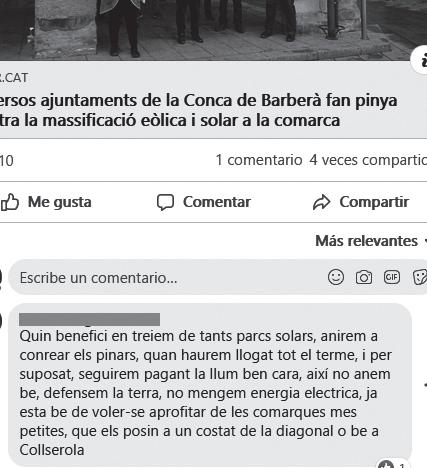
Task: Click the Compartir button
Action: click(361, 202)
